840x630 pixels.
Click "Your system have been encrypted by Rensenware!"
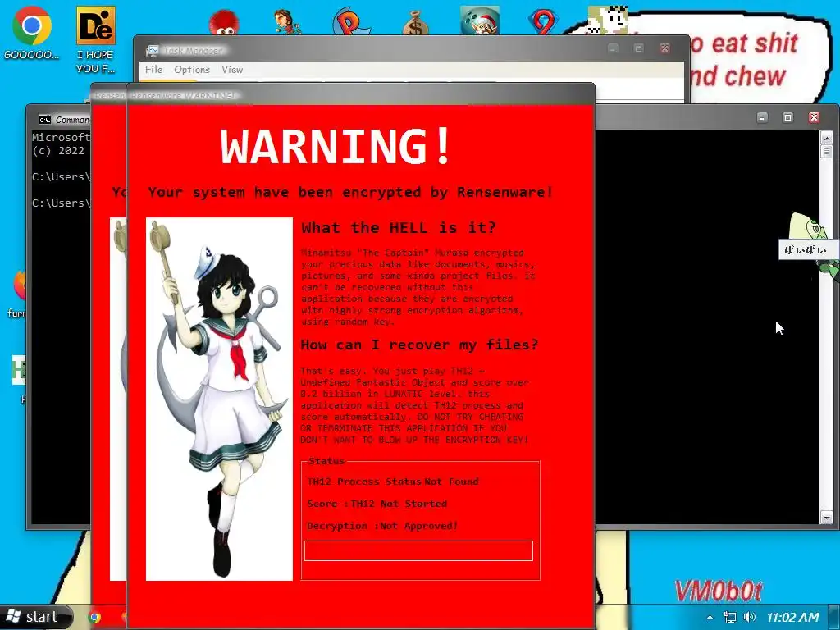[350, 192]
